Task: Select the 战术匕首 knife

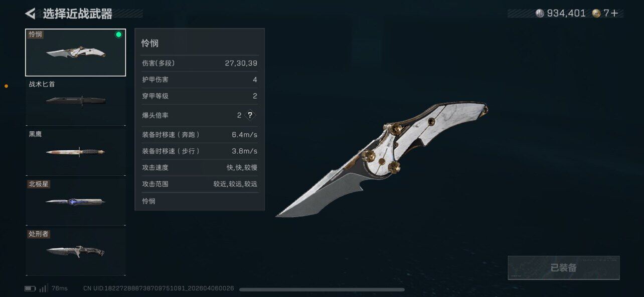Action: pos(76,102)
